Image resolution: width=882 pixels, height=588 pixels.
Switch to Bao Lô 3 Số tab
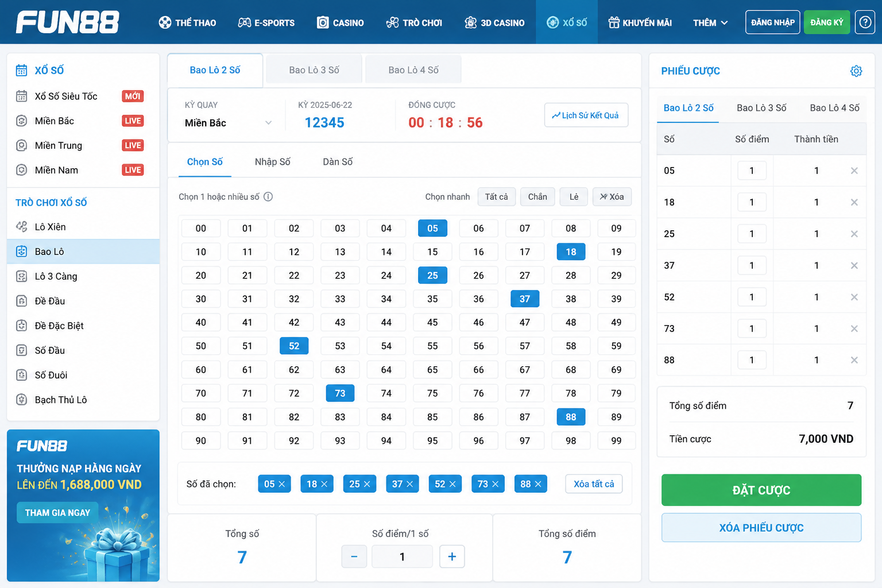click(x=314, y=70)
